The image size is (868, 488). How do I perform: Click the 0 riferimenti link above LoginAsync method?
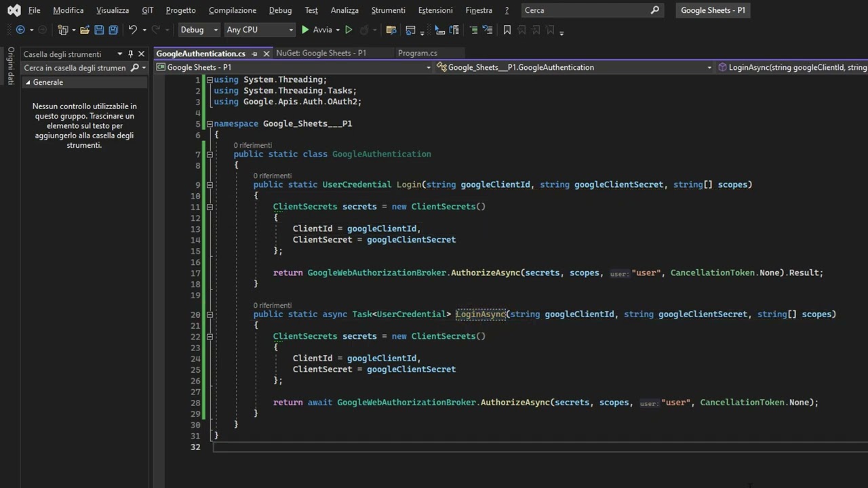point(273,305)
